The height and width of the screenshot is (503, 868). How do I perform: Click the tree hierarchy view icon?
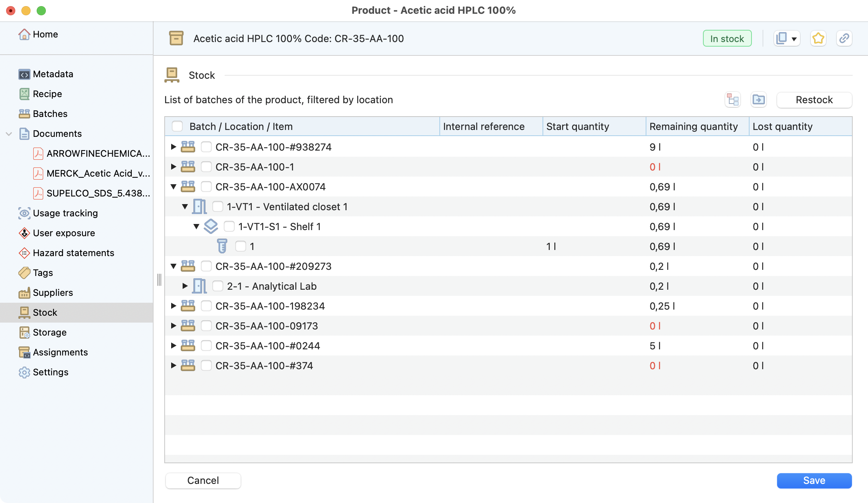tap(733, 100)
